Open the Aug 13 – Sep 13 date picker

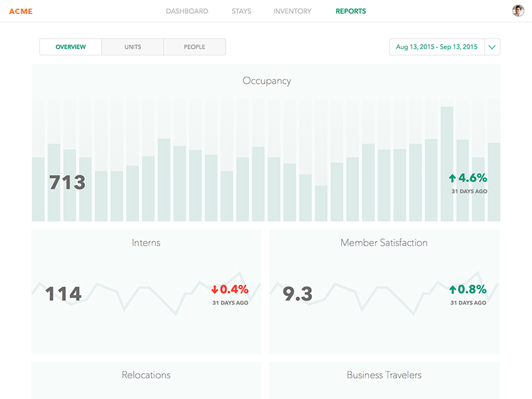(x=436, y=47)
